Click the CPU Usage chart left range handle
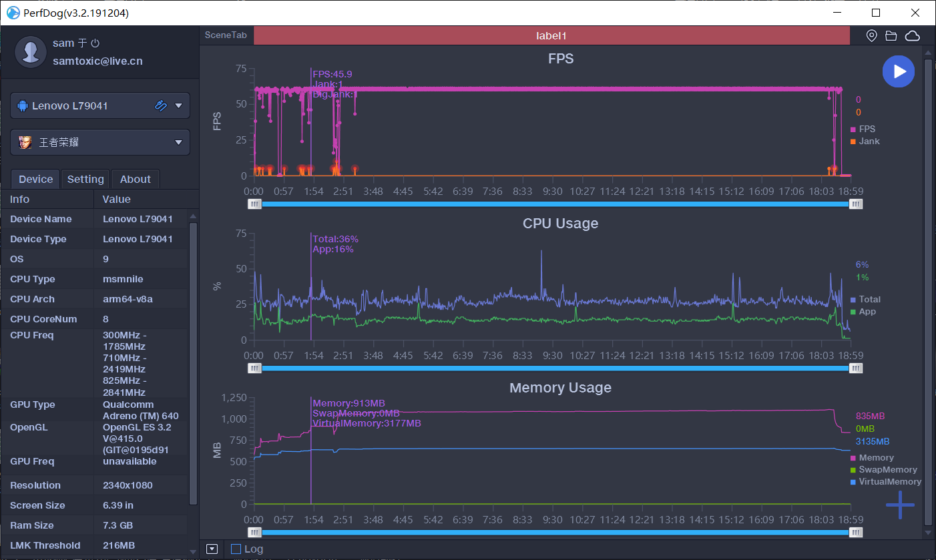 [x=254, y=368]
